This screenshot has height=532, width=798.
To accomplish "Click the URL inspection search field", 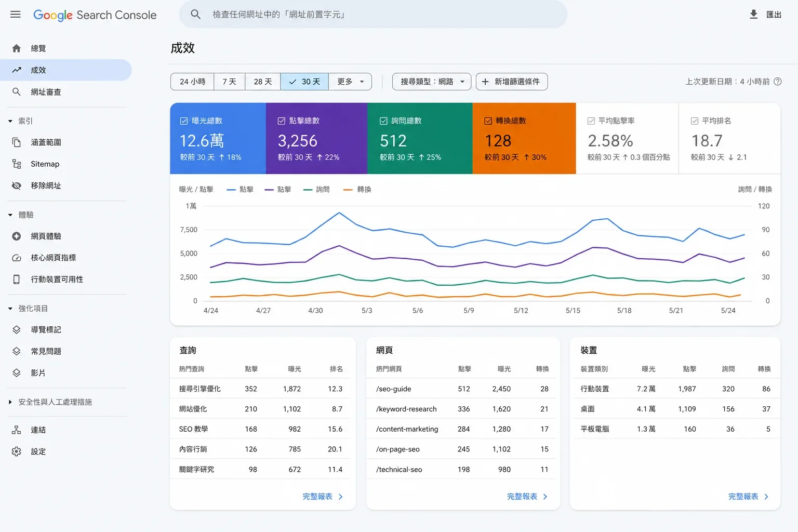I will [x=373, y=15].
